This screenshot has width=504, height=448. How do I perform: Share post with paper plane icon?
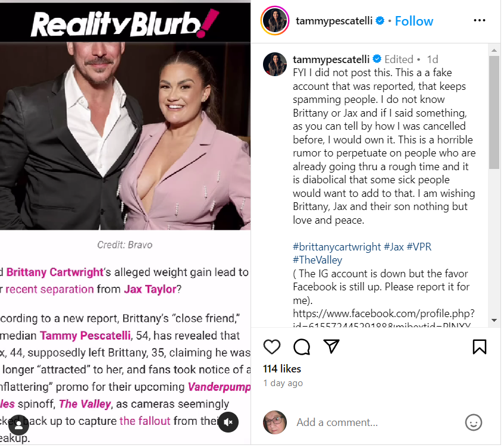pyautogui.click(x=331, y=347)
